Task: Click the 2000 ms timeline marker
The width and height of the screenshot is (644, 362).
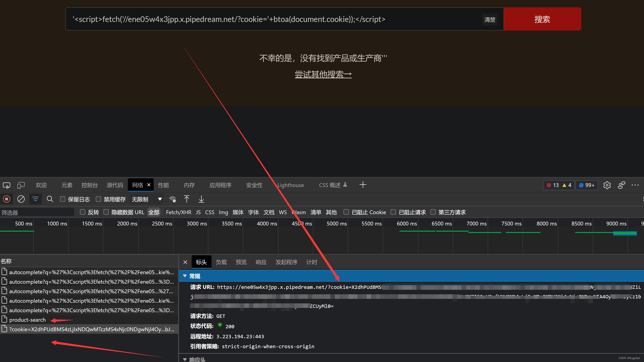Action: (127, 223)
